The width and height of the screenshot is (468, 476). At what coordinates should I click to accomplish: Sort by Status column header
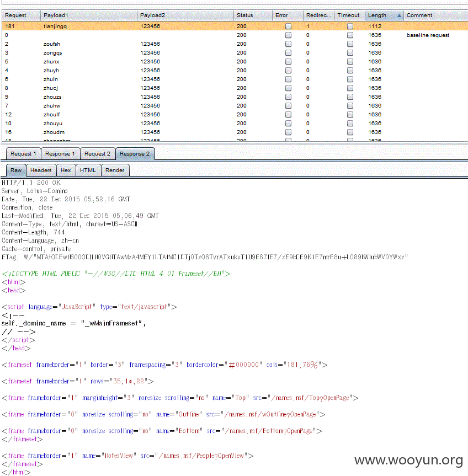pos(253,15)
